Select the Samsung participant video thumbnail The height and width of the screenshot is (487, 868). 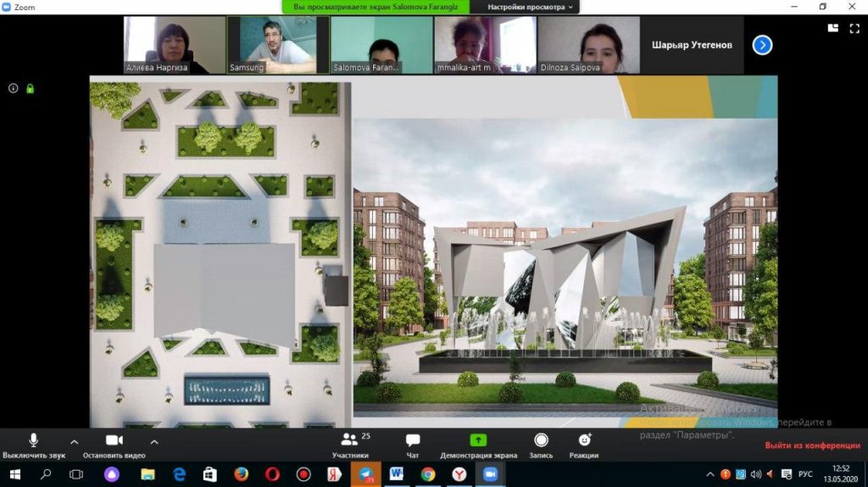click(x=276, y=45)
